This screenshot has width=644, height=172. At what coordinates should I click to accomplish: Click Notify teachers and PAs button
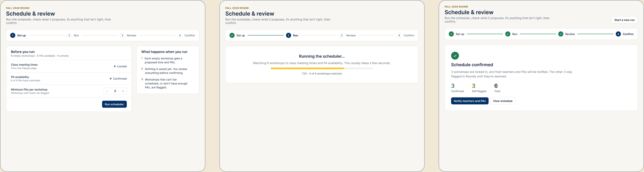(x=469, y=101)
